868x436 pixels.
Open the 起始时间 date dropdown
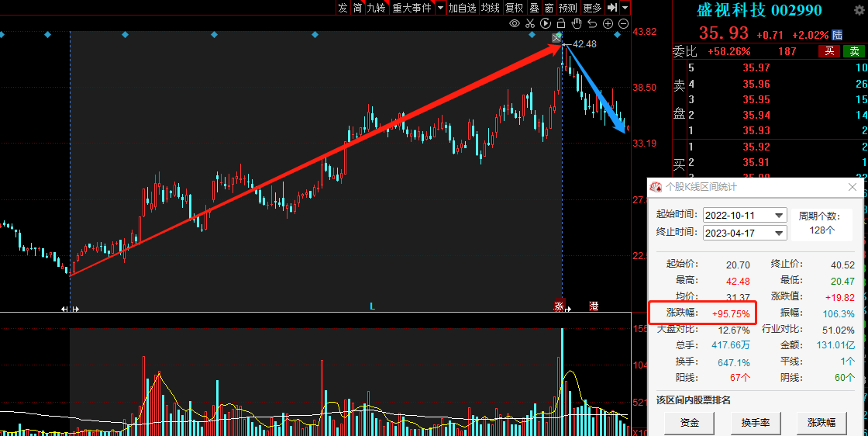[779, 215]
